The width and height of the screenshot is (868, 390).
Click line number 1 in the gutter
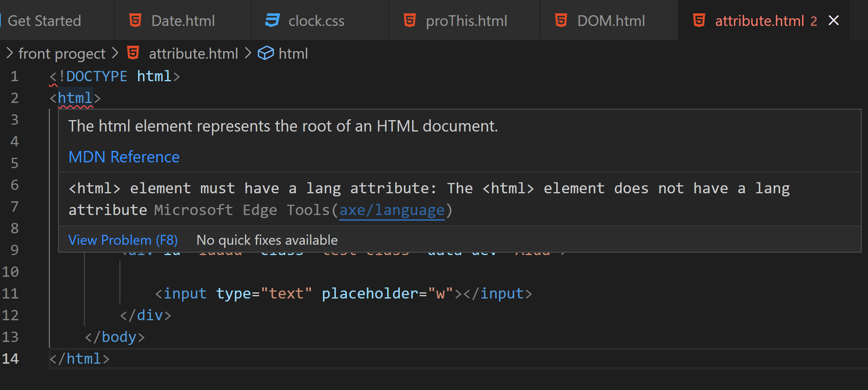(x=14, y=76)
